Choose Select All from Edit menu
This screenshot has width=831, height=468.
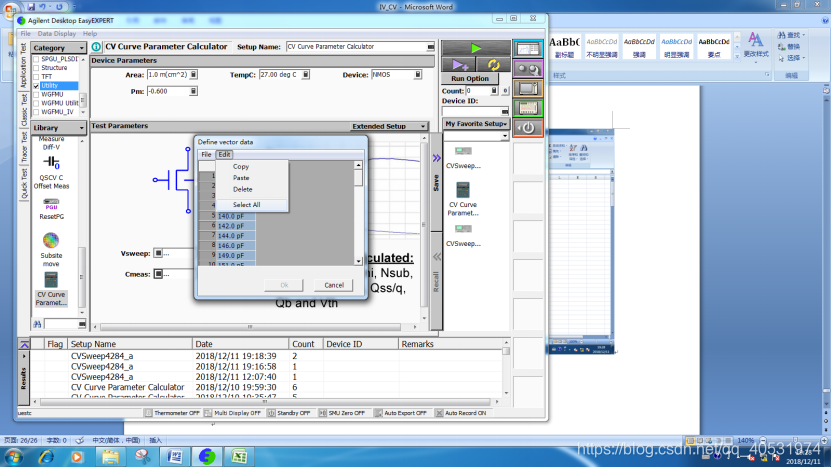246,205
